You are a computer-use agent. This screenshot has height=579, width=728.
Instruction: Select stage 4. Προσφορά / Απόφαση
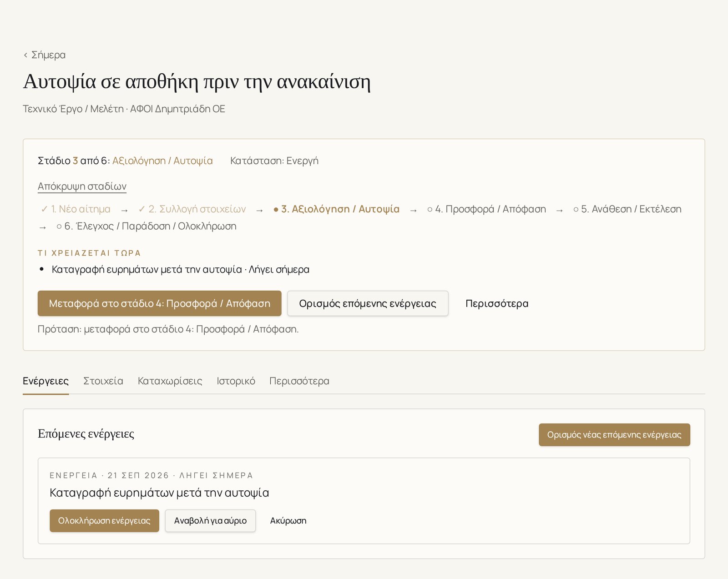[x=486, y=209]
